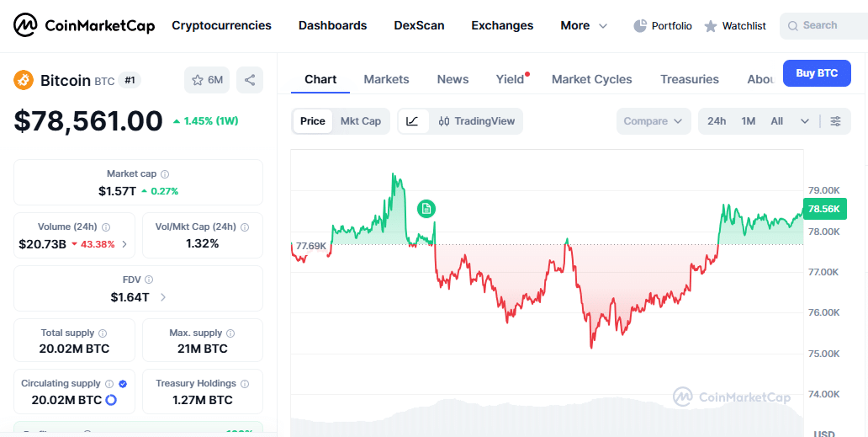Click the 78.56K current price label
The height and width of the screenshot is (437, 868).
[824, 209]
